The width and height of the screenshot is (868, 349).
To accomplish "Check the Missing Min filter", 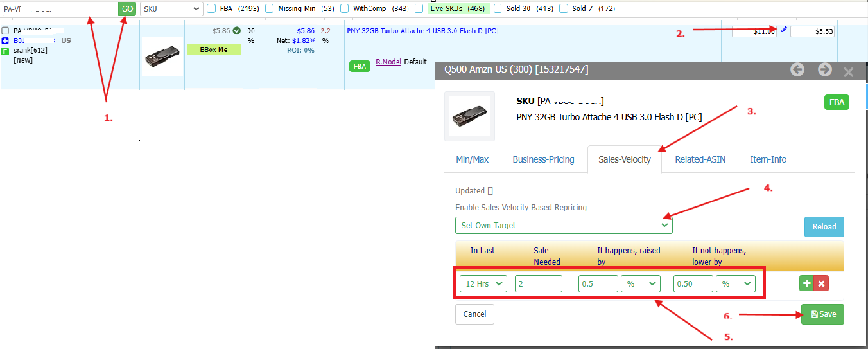I will 269,8.
